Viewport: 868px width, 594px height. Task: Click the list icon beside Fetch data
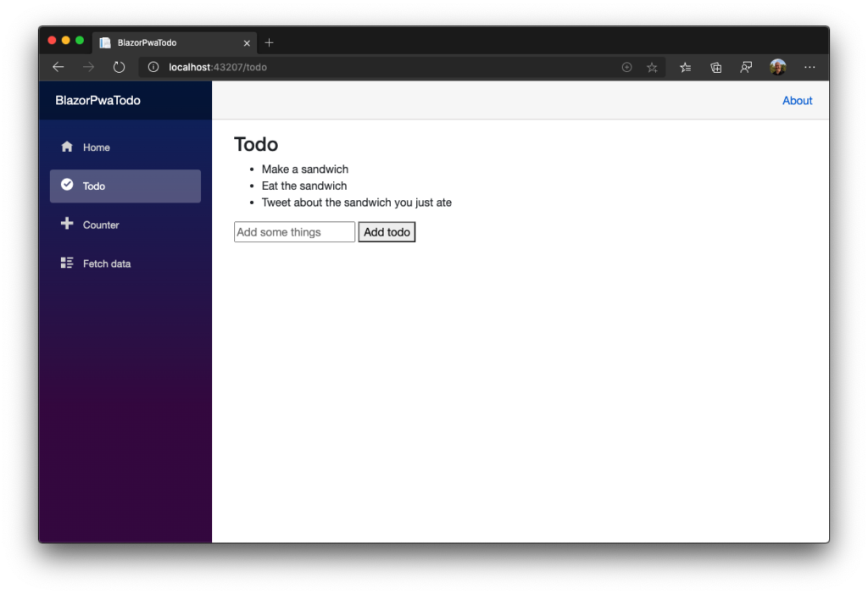coord(67,263)
